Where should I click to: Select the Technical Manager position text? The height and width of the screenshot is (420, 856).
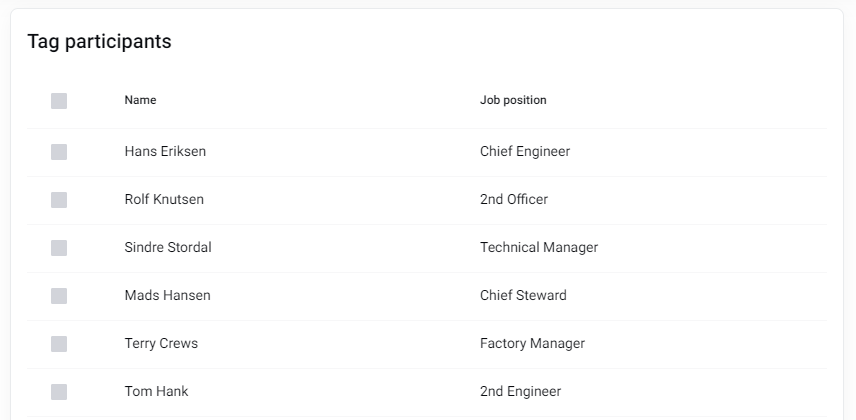[x=539, y=248]
